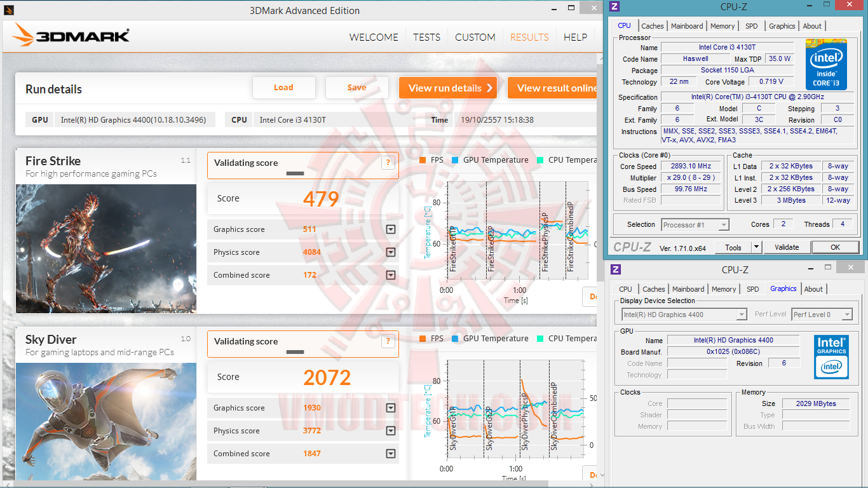Open View run details
Image resolution: width=868 pixels, height=488 pixels.
point(448,88)
